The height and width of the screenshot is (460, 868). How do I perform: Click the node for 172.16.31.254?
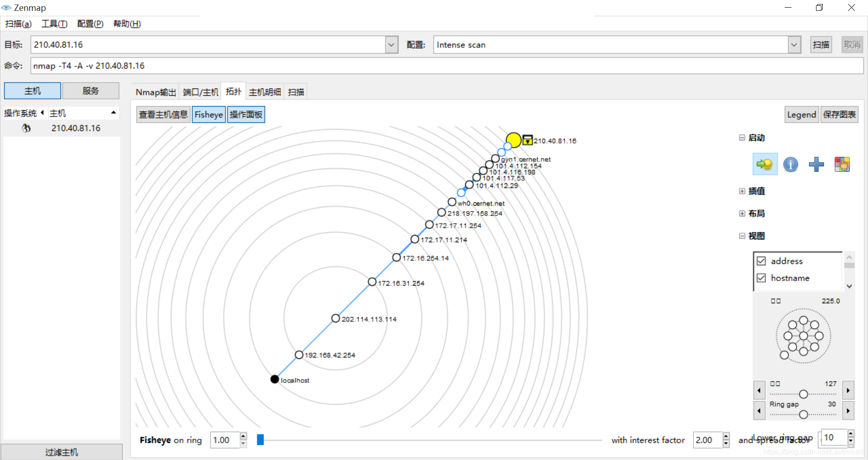point(372,282)
